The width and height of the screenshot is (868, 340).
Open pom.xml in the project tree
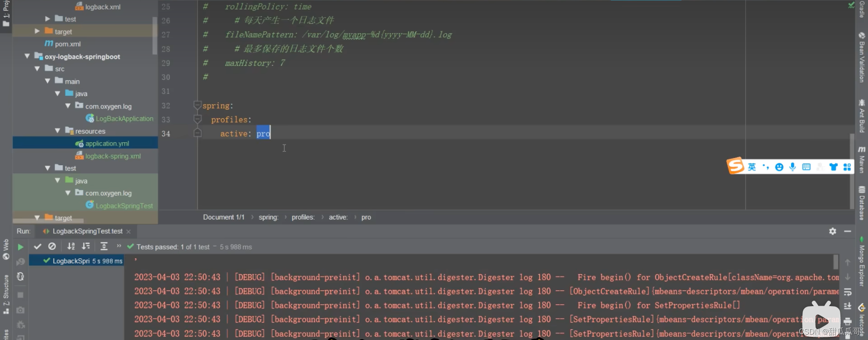(63, 44)
